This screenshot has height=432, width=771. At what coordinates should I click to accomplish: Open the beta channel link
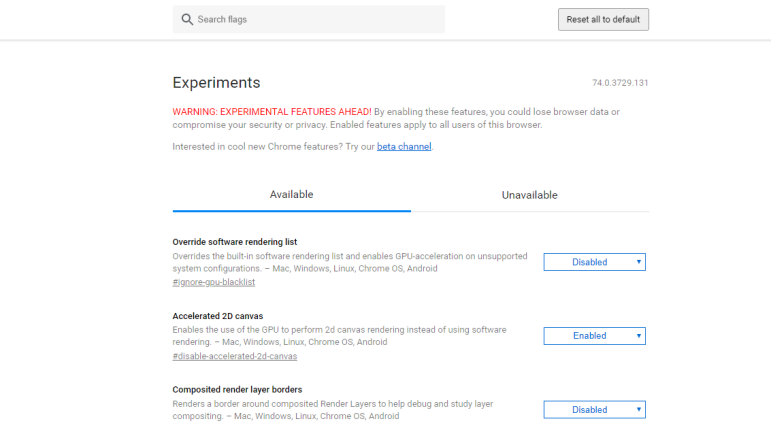coord(404,146)
